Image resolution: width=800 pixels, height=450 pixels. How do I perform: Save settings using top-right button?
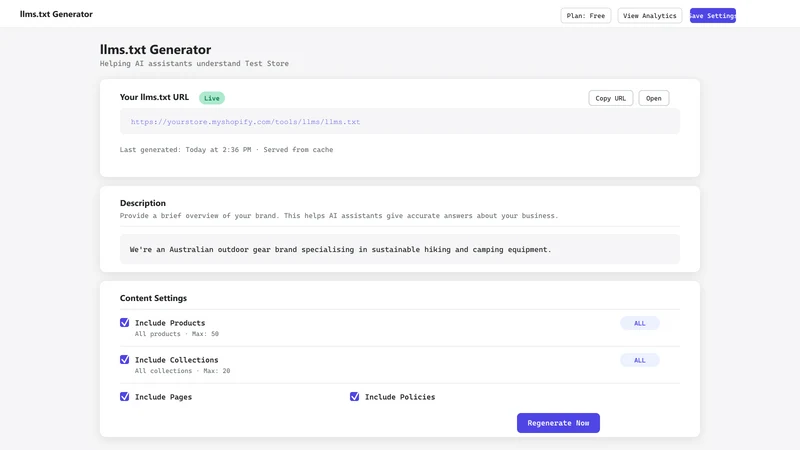click(712, 15)
